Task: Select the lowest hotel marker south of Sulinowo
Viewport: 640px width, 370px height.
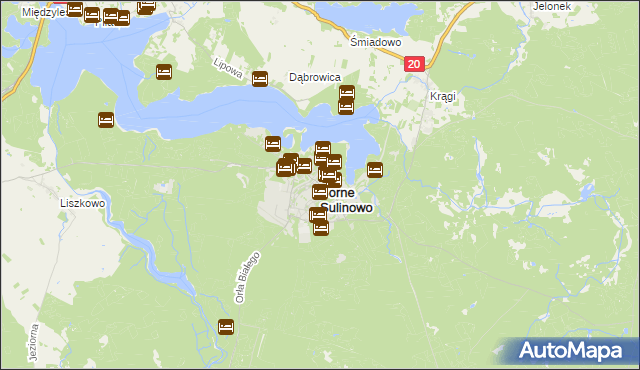Action: 321,228
